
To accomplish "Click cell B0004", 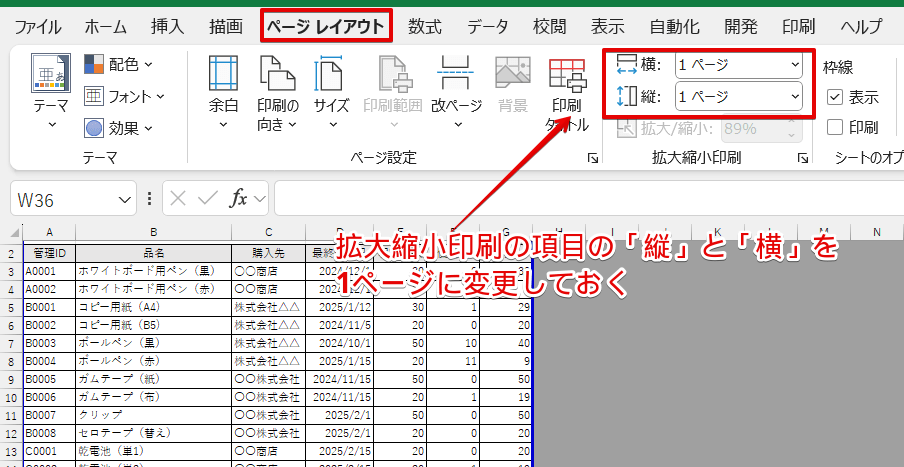I will 50,361.
